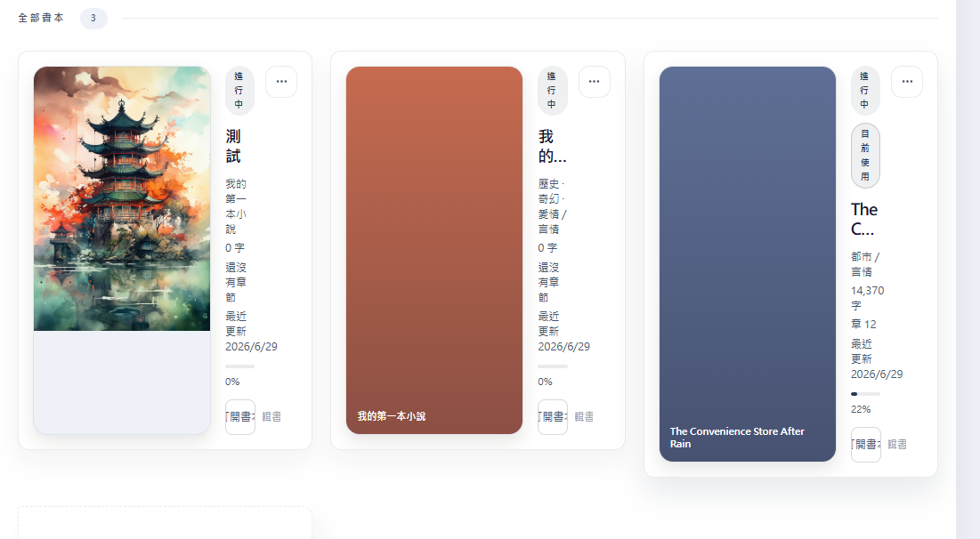Click the book count badge showing 3
The height and width of the screenshot is (539, 980).
[x=93, y=18]
